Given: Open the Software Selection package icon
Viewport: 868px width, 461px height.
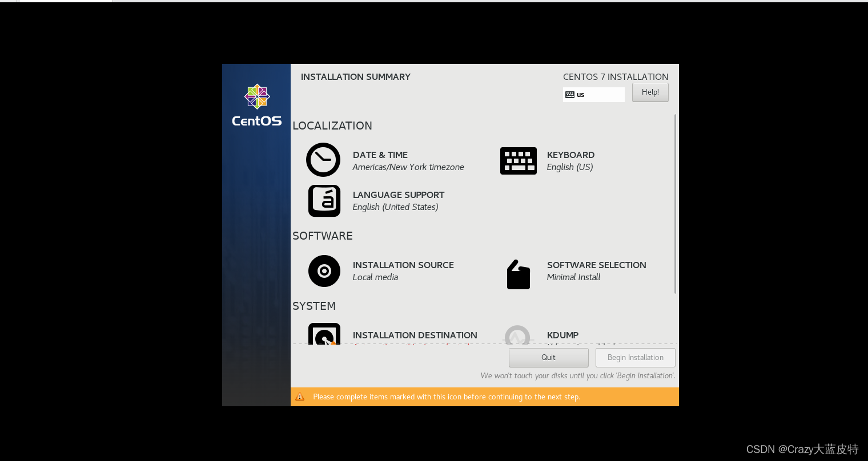Looking at the screenshot, I should [x=518, y=274].
